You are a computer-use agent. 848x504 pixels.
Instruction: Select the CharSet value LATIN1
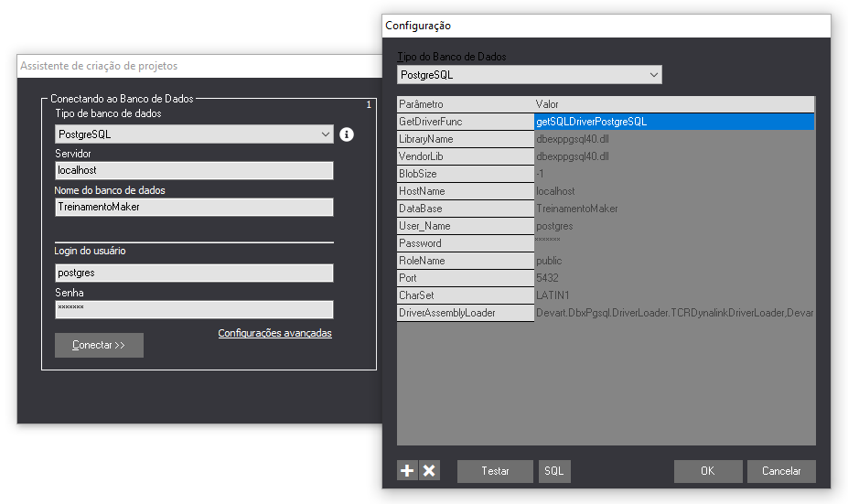click(673, 295)
